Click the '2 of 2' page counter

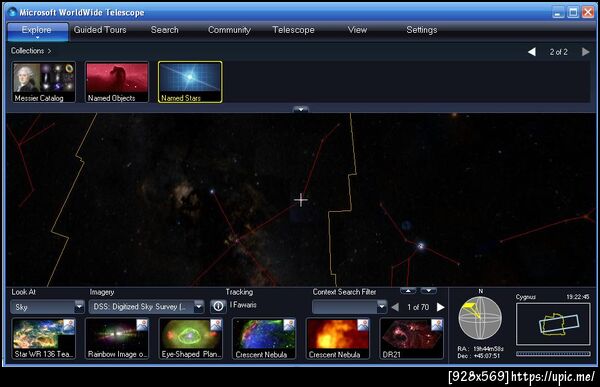pos(558,52)
